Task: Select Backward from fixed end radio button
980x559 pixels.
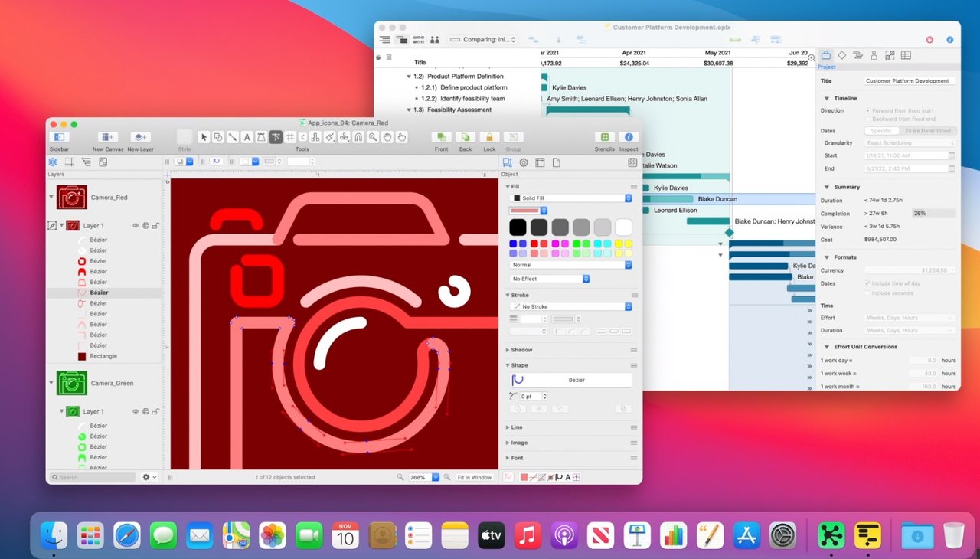Action: tap(867, 119)
